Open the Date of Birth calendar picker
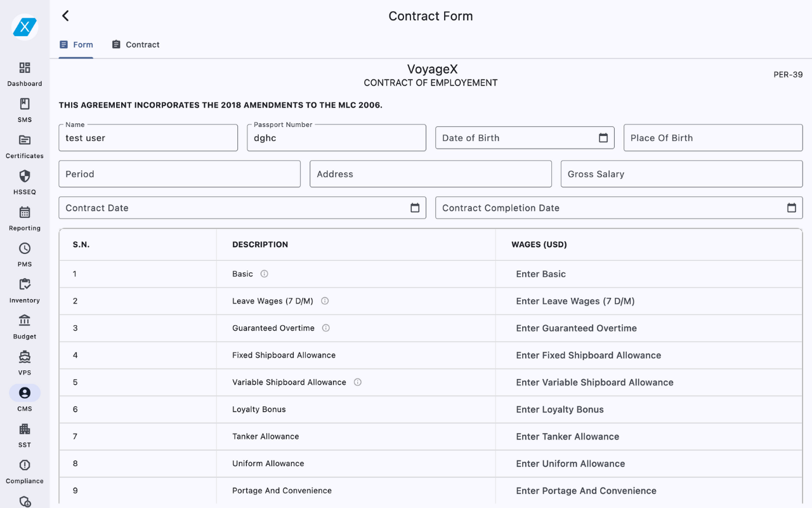Screen dimensions: 812x508 click(x=603, y=138)
